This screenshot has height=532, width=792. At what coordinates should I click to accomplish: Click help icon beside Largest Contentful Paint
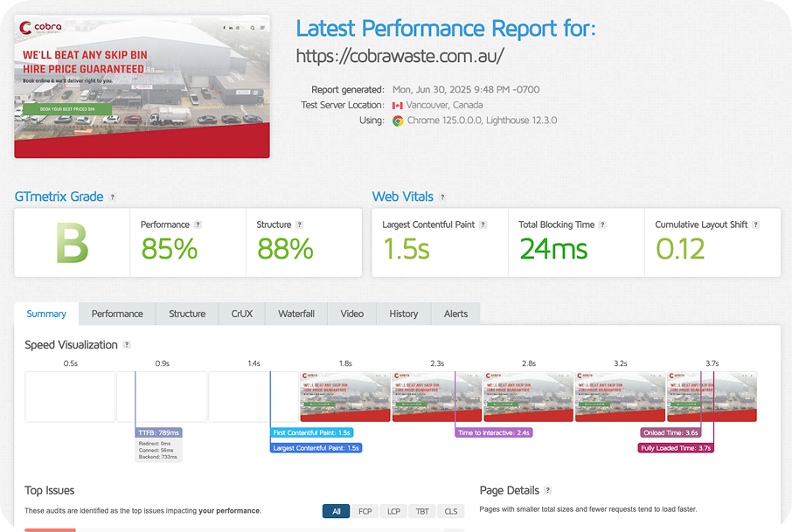pos(483,225)
